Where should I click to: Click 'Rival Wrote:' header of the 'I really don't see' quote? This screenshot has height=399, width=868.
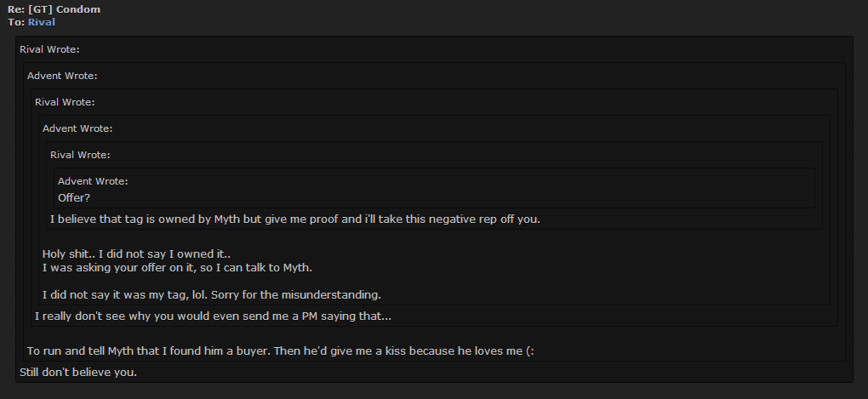point(65,102)
